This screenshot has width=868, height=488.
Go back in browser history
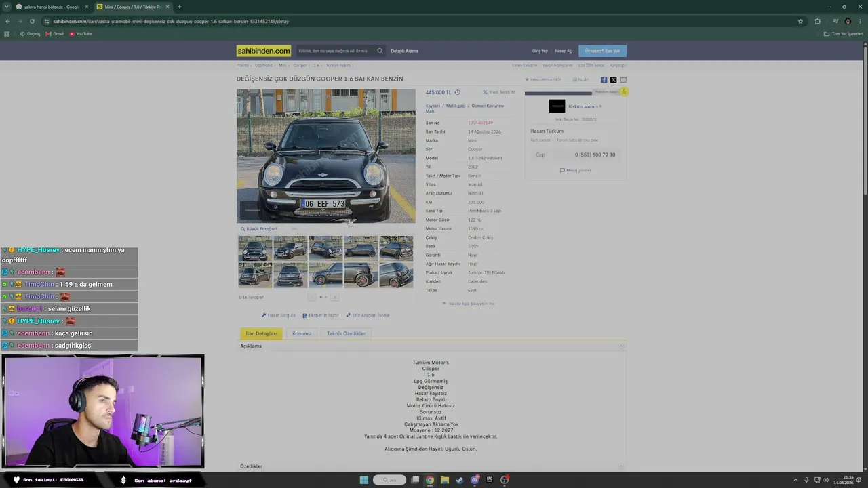tap(7, 21)
